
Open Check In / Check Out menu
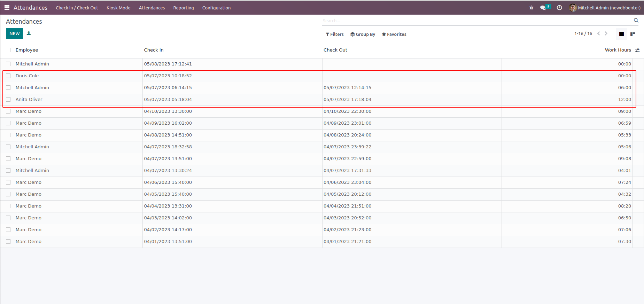77,8
